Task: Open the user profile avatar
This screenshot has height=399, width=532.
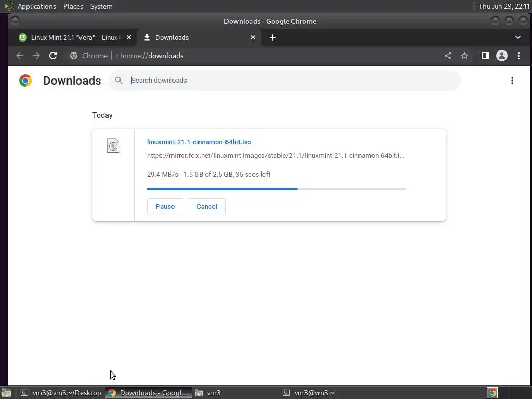Action: [x=502, y=56]
